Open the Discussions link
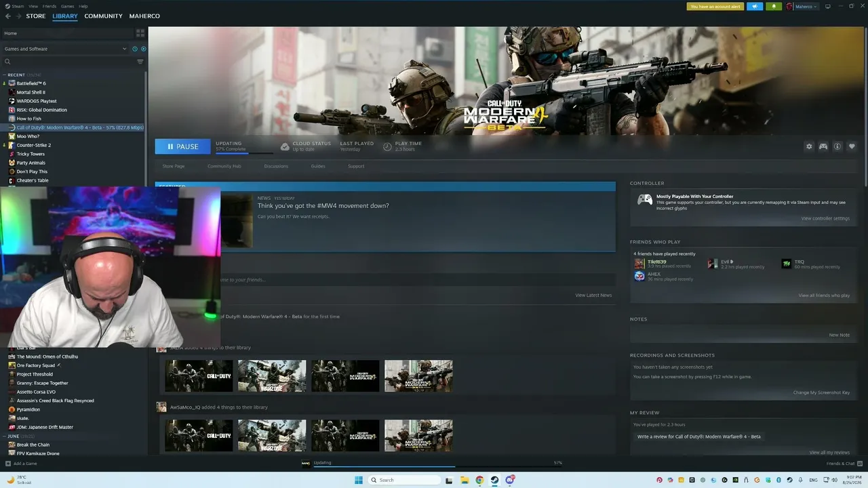The height and width of the screenshot is (488, 868). pyautogui.click(x=276, y=166)
